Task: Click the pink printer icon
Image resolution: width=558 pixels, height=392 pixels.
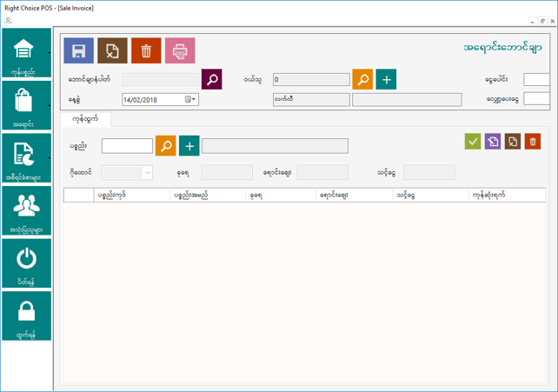Action: click(180, 50)
